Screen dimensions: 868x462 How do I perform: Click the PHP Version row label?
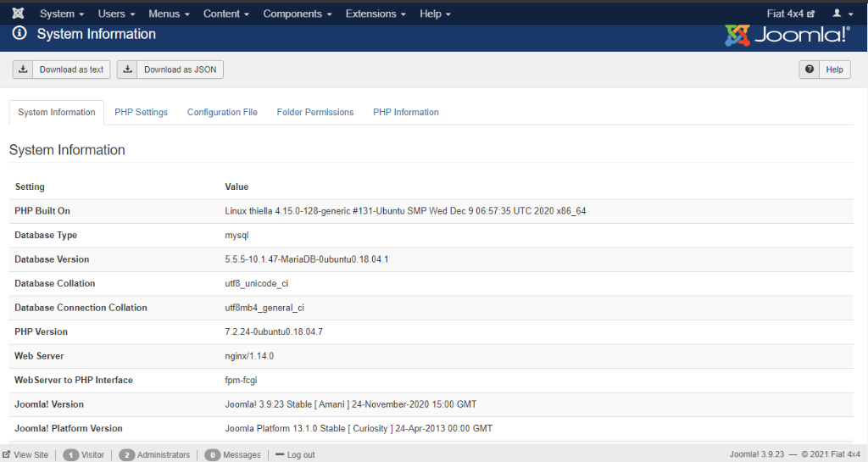[x=41, y=332]
